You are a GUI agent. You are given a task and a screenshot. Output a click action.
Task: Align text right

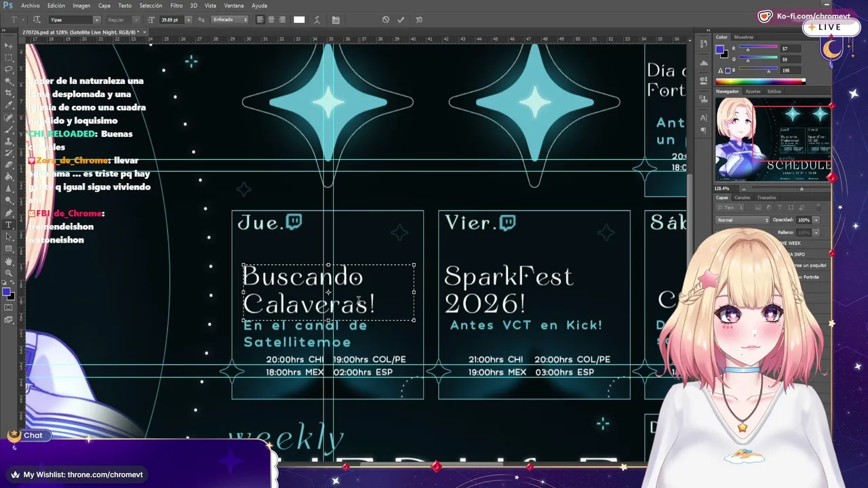point(282,20)
